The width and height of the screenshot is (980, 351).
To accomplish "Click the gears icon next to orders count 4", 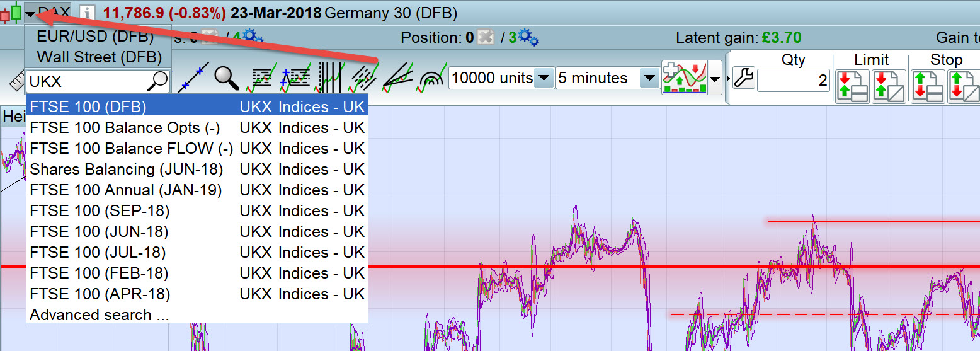I will [253, 37].
